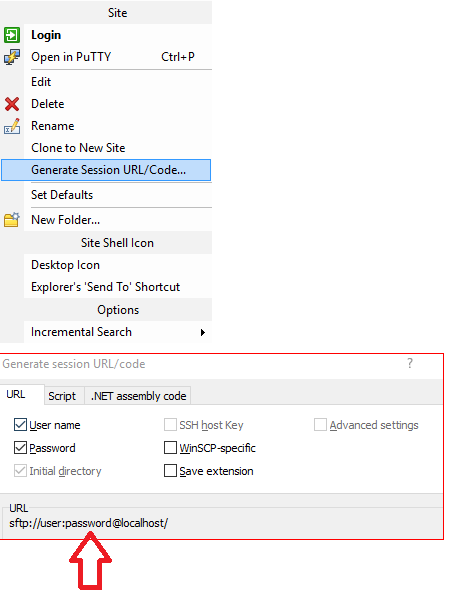Image resolution: width=450 pixels, height=616 pixels.
Task: Expand the Incremental Search submenu arrow
Action: coord(203,332)
